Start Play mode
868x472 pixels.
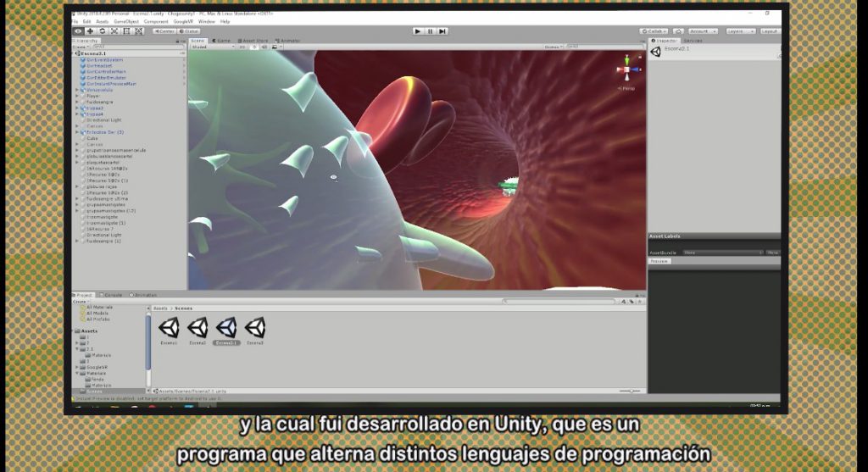pyautogui.click(x=418, y=31)
